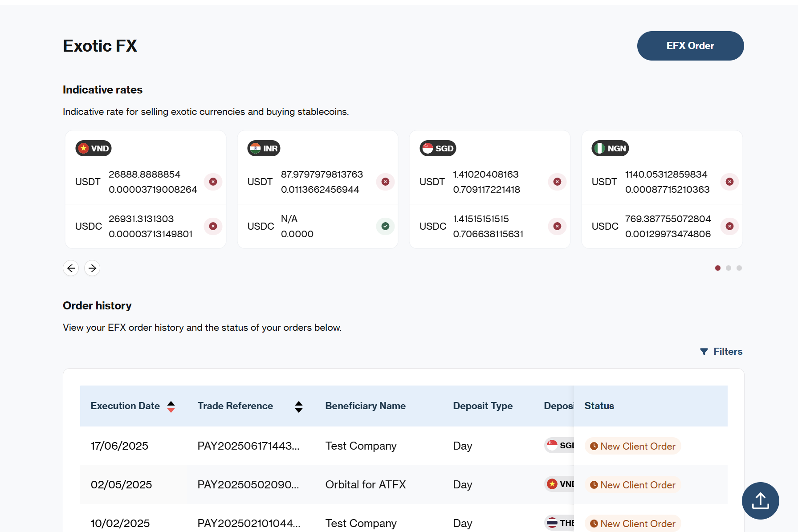Viewport: 798px width, 532px height.
Task: Click Test Company beneficiary in 17/06/2025 row
Action: pos(361,446)
